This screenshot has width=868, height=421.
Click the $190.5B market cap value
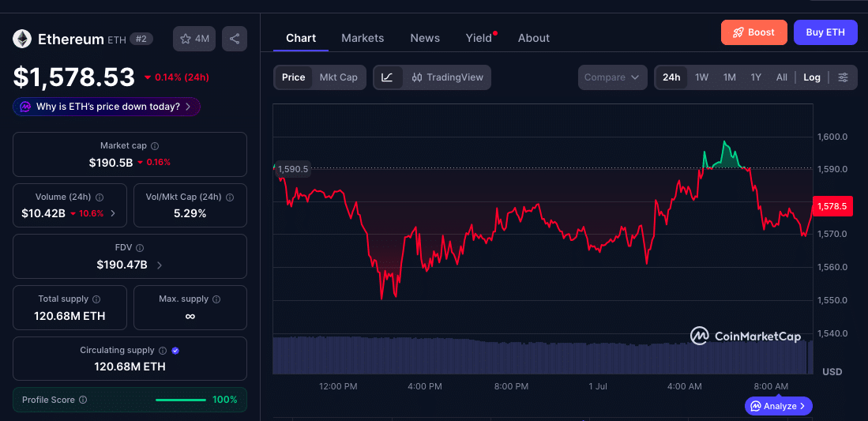tap(111, 162)
